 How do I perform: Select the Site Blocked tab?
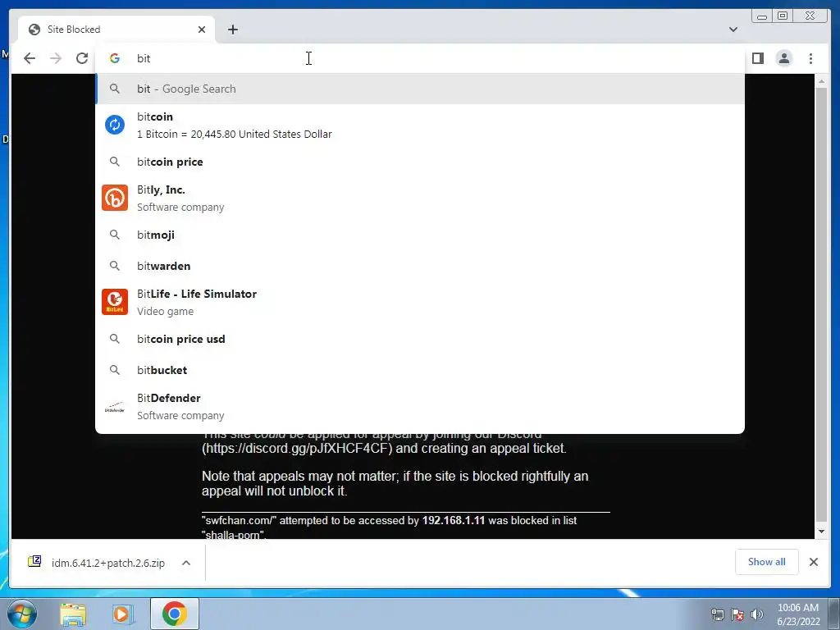[x=116, y=30]
